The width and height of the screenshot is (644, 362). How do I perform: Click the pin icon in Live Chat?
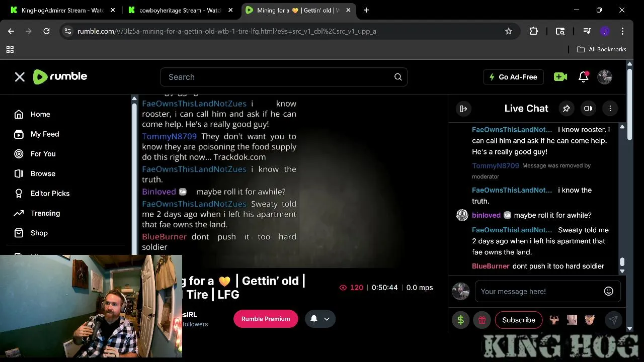coord(566,109)
